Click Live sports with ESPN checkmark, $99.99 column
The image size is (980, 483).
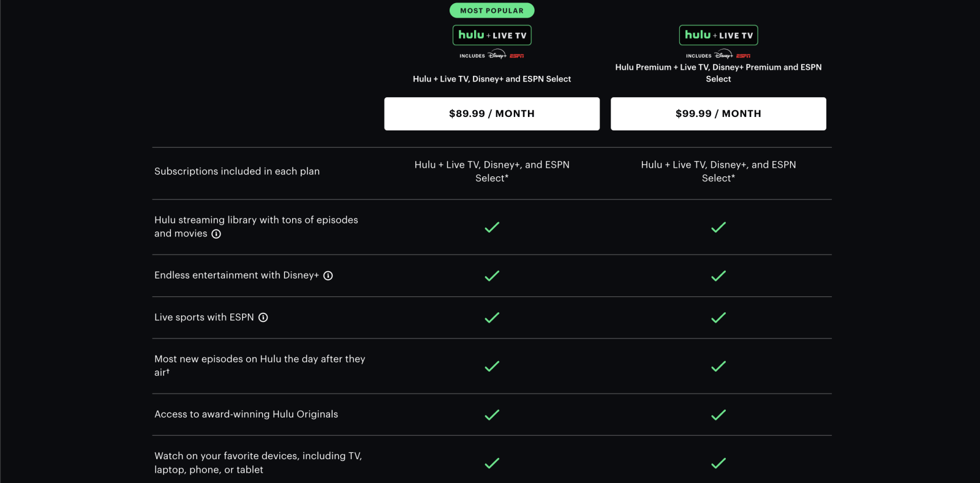(718, 317)
